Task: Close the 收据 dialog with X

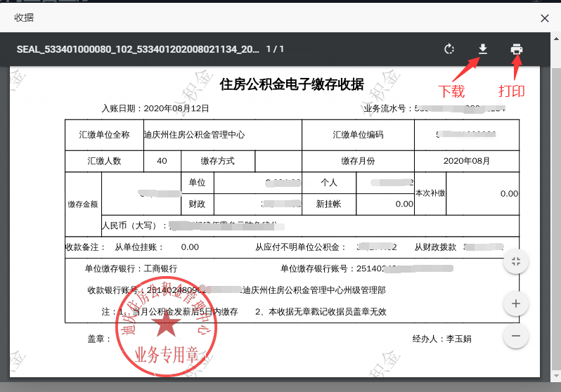Action: [x=544, y=18]
